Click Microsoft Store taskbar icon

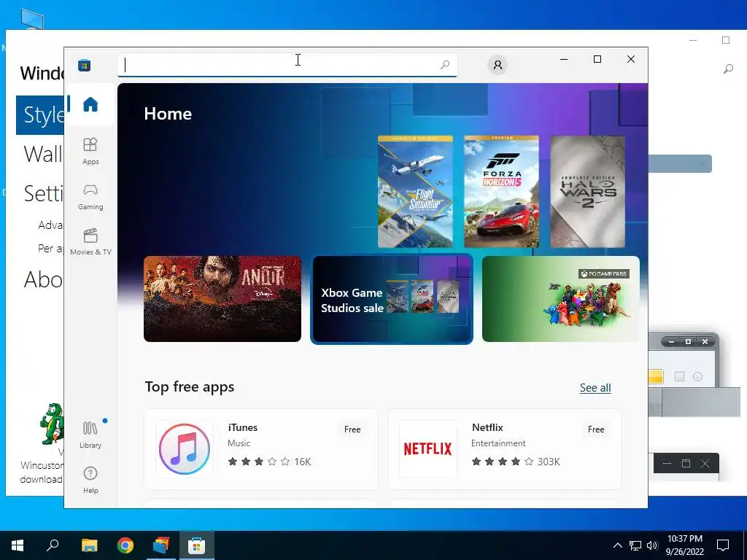pyautogui.click(x=197, y=545)
